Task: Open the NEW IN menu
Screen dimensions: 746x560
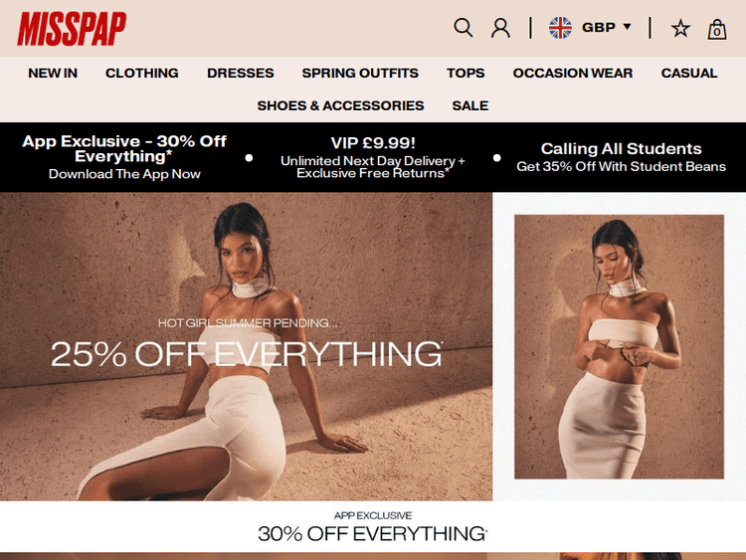Action: [x=53, y=73]
